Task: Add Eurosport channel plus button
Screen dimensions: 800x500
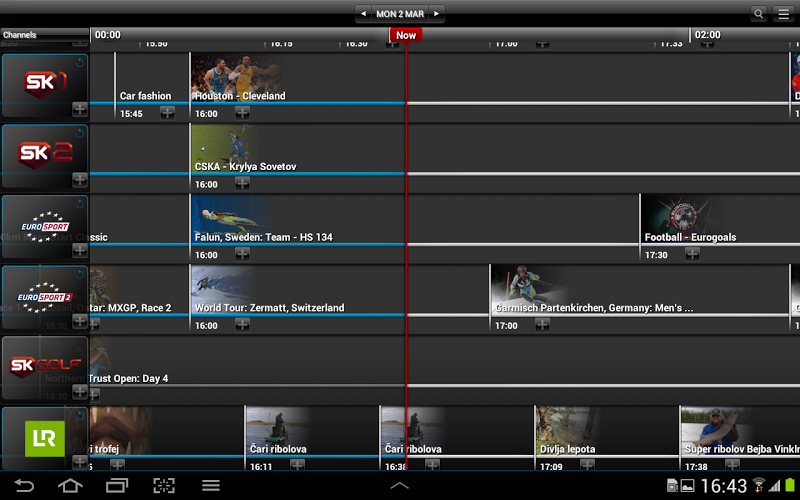Action: click(x=80, y=250)
